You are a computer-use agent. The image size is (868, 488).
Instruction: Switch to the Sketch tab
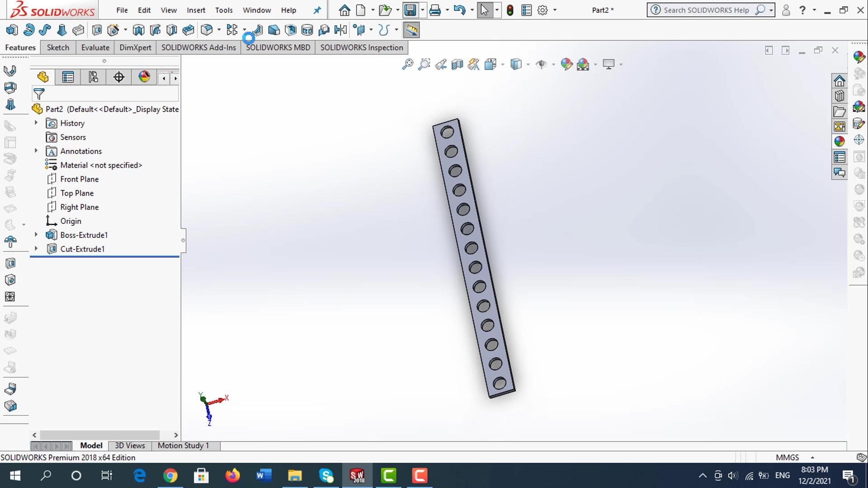[58, 47]
